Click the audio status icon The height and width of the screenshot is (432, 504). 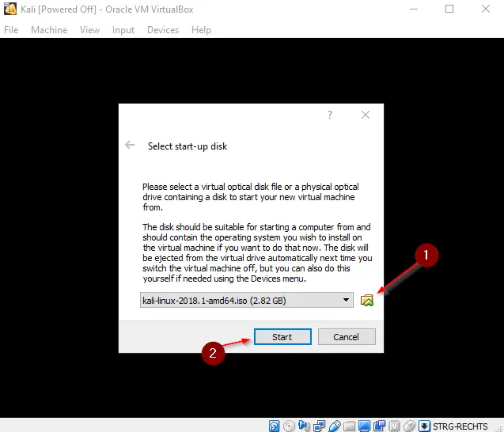click(x=304, y=426)
